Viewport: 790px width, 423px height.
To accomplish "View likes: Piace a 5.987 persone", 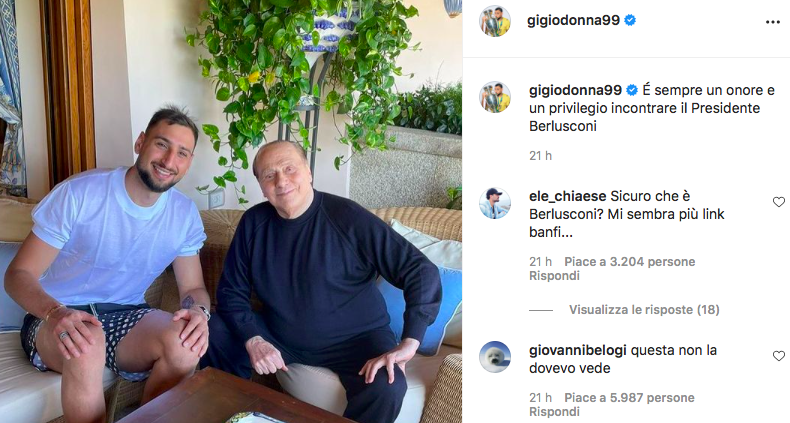I will point(630,398).
